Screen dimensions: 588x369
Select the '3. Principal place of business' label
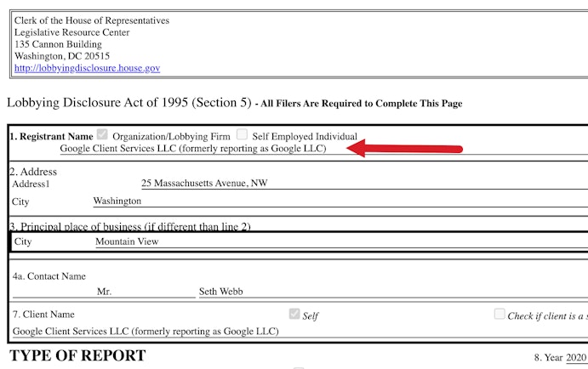pyautogui.click(x=130, y=227)
